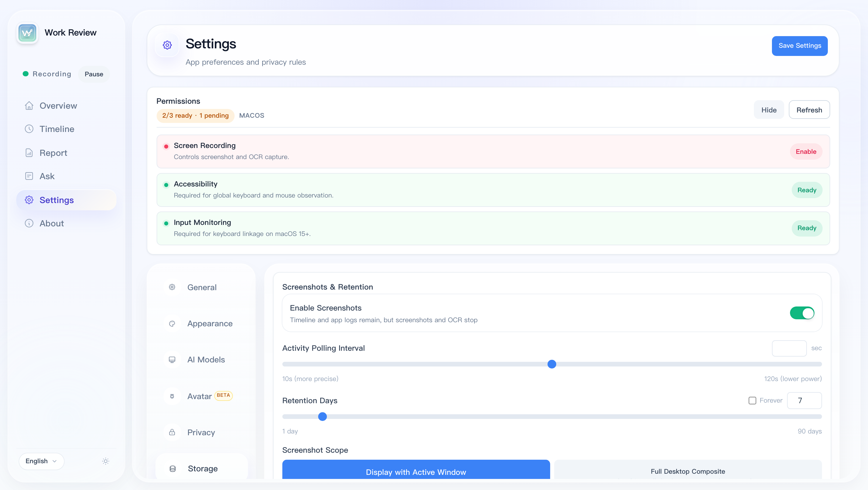Screen dimensions: 868x490
Task: Switch to the Appearance settings tab
Action: tap(201, 323)
